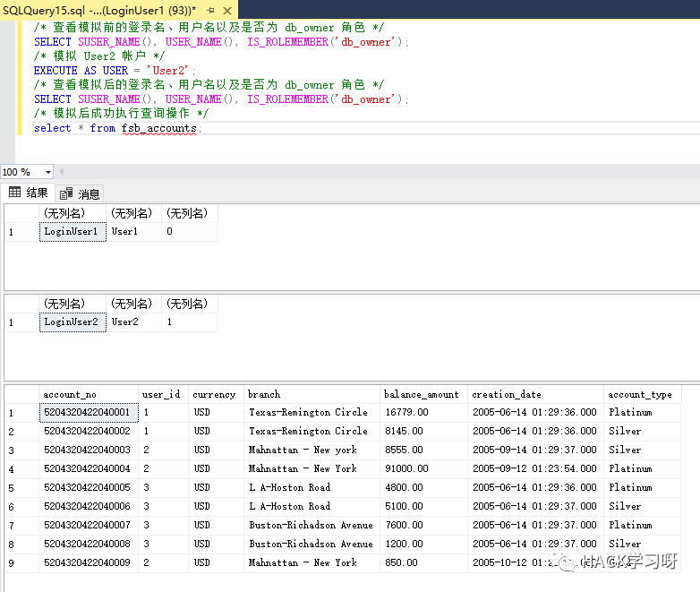Select balance cell 850.00
The width and height of the screenshot is (700, 592).
tap(423, 562)
